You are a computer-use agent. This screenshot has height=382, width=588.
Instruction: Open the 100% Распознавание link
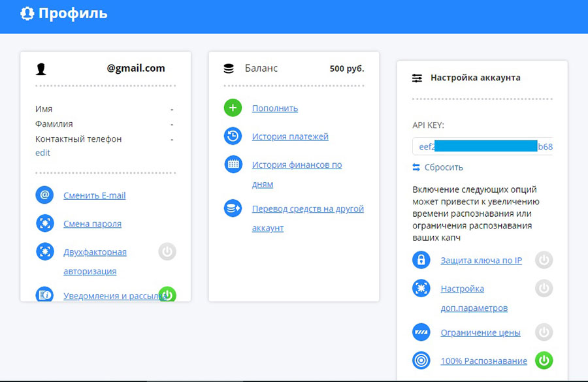tap(483, 361)
